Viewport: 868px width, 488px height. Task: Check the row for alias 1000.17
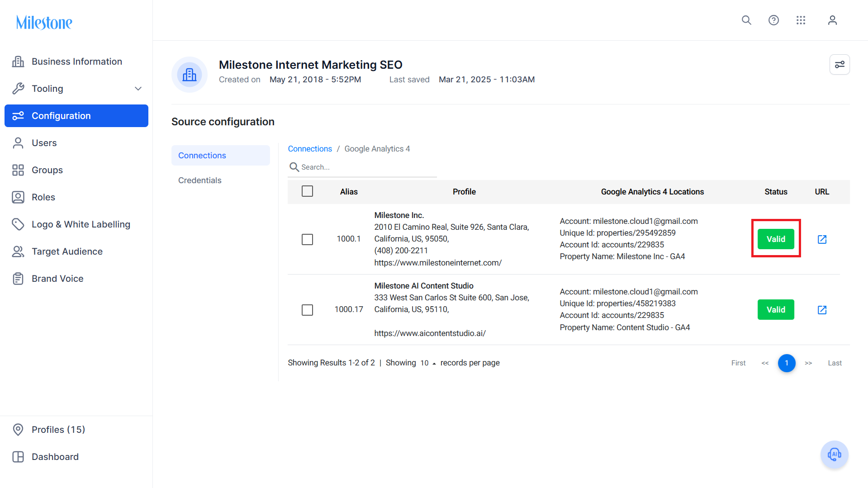click(307, 310)
